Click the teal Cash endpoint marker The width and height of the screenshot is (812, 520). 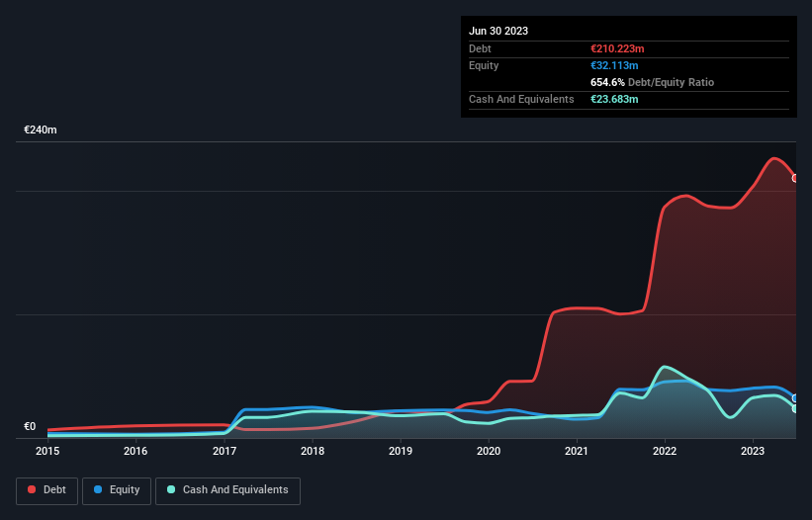pos(796,408)
